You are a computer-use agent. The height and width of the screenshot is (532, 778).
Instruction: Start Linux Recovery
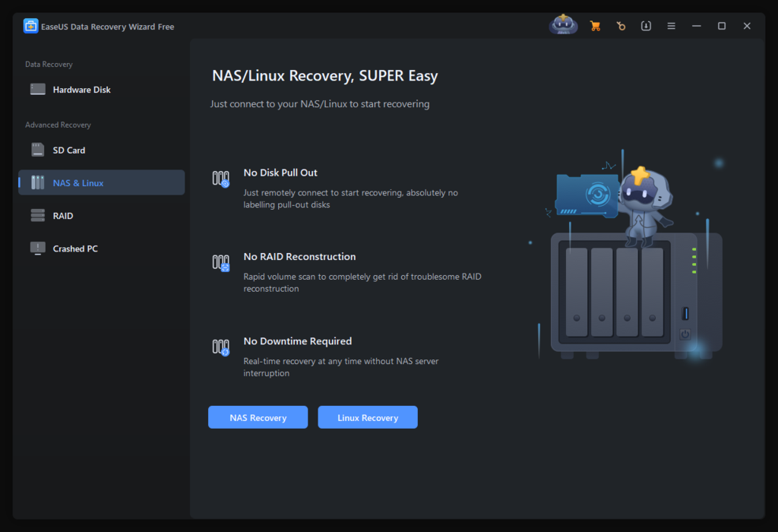[x=368, y=417]
